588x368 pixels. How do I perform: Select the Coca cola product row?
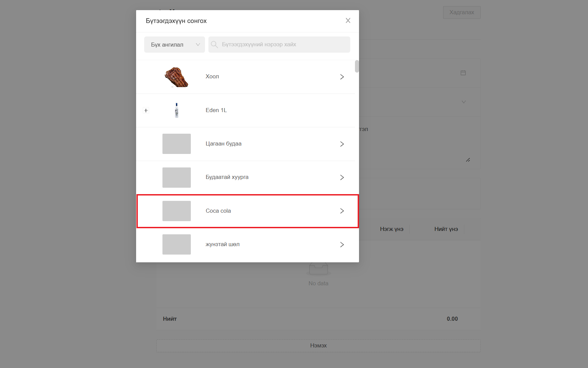[247, 211]
